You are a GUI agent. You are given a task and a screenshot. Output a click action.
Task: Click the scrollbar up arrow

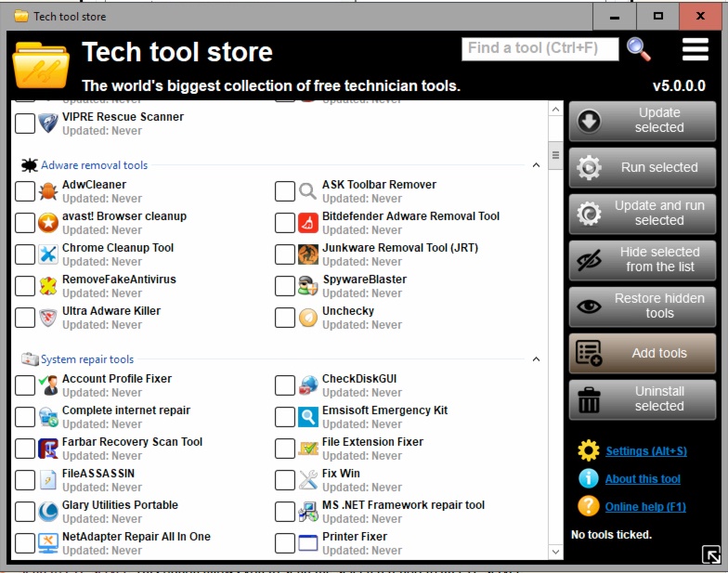point(555,110)
